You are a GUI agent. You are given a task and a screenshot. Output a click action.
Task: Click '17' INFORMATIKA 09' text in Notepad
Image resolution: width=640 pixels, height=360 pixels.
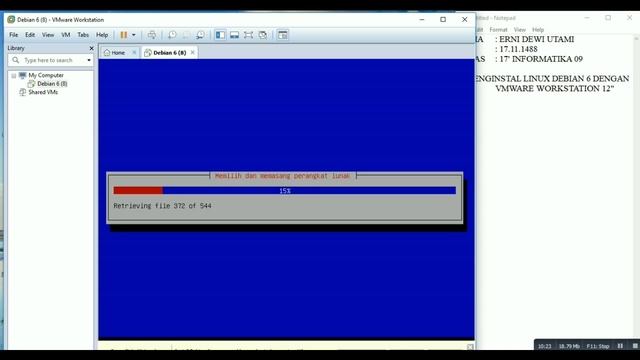tap(541, 59)
